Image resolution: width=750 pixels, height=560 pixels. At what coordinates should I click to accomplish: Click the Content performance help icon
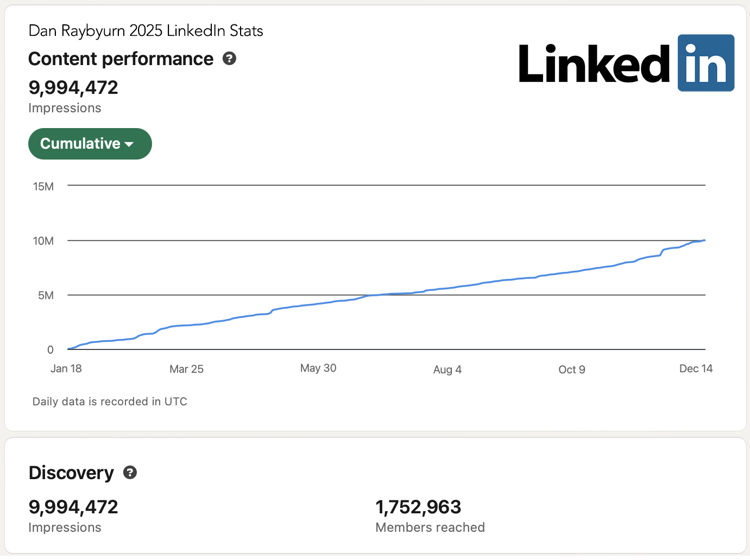[x=229, y=59]
